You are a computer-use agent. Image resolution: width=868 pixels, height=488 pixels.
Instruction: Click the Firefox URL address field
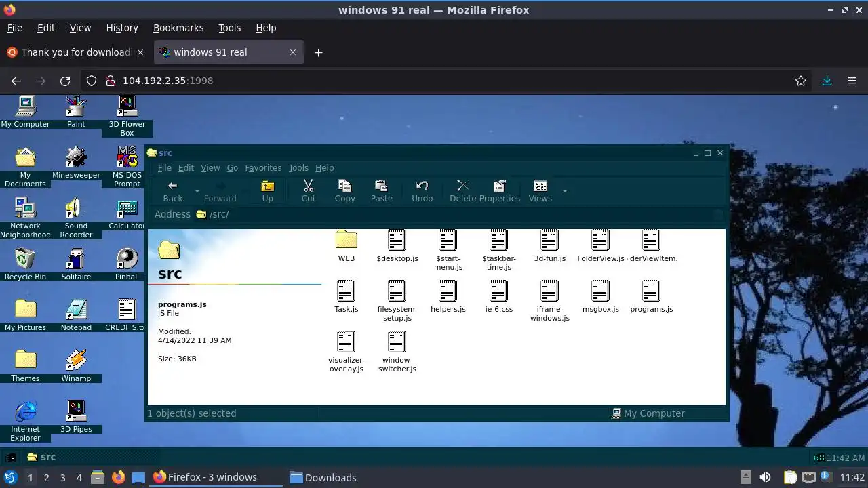click(x=448, y=81)
